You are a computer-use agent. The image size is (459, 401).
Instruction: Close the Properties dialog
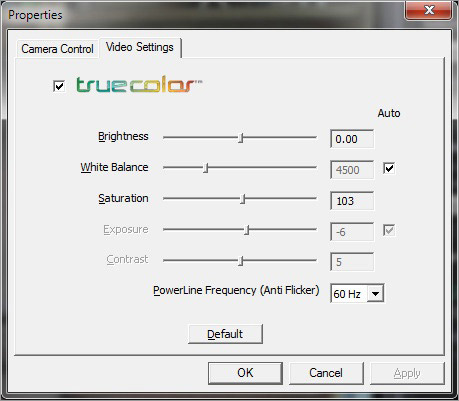point(429,10)
